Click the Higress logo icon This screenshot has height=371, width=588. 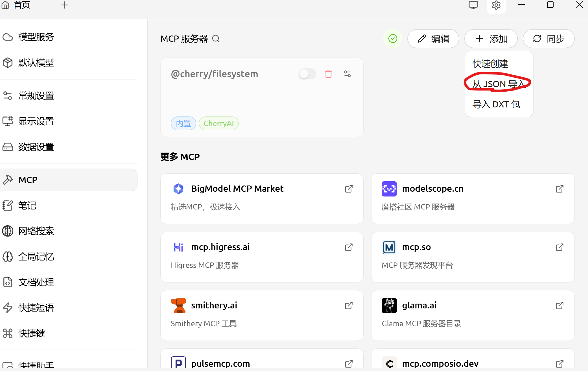[178, 247]
